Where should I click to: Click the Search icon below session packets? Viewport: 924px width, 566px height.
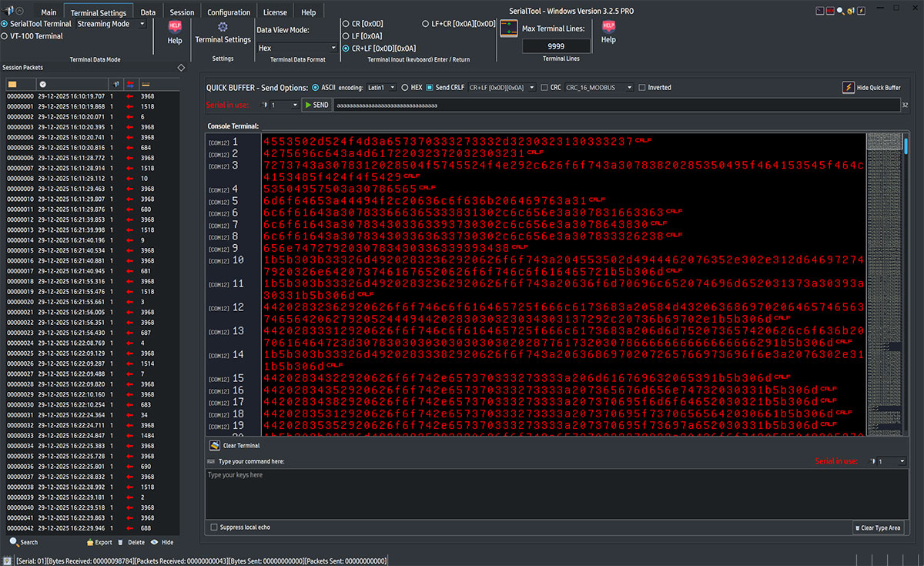tap(14, 542)
